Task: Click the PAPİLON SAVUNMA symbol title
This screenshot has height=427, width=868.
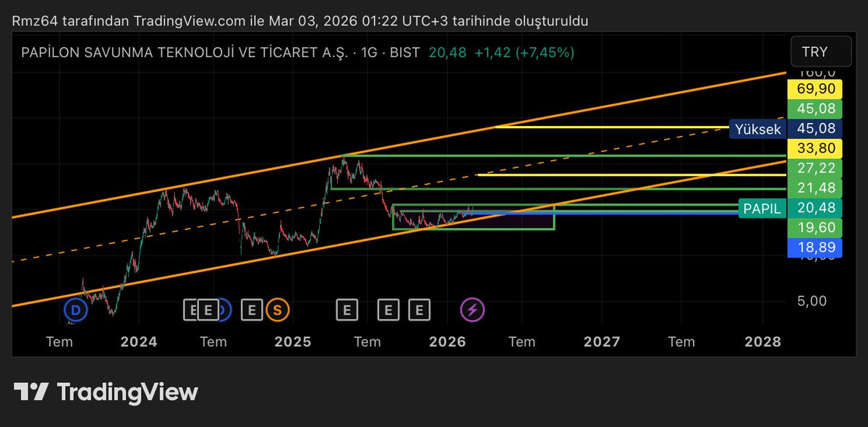Action: 184,52
